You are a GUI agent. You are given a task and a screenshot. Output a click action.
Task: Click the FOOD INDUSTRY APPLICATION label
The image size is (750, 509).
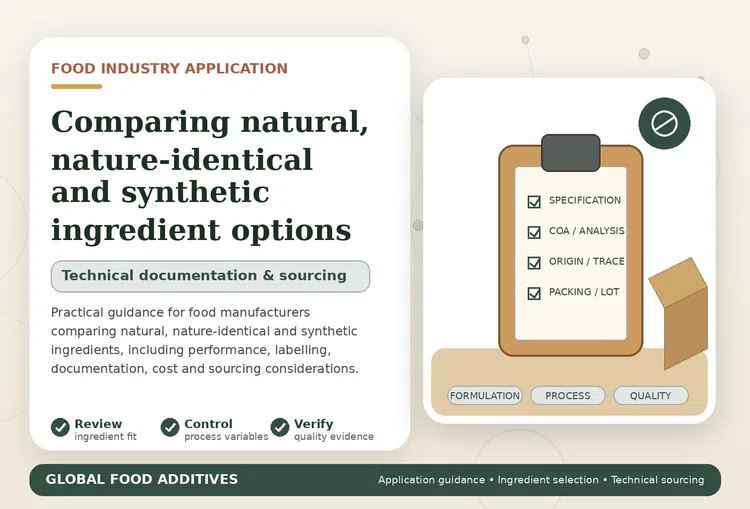(169, 68)
